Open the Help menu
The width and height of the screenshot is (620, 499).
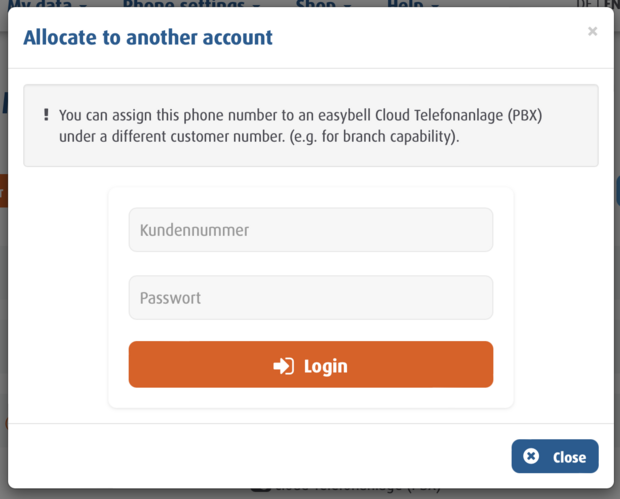tap(405, 4)
